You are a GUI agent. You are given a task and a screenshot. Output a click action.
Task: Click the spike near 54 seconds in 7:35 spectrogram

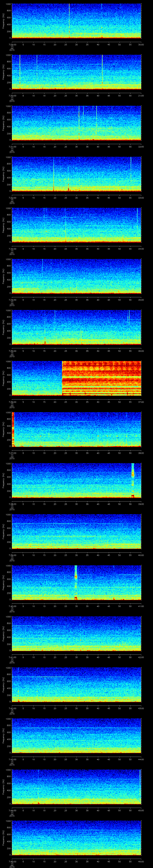tap(129, 317)
